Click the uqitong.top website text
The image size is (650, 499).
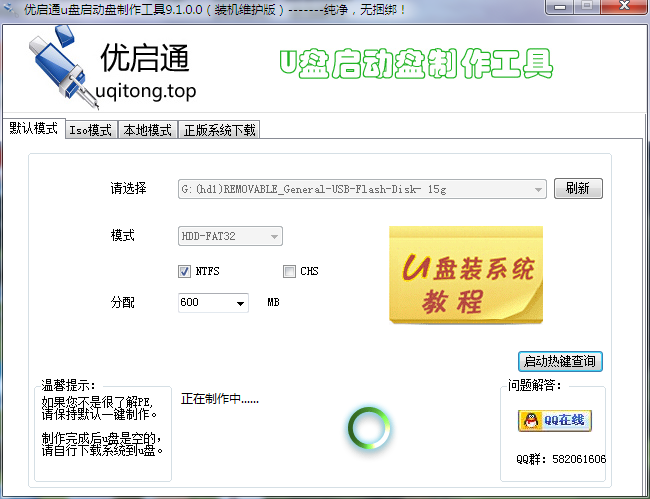(148, 92)
